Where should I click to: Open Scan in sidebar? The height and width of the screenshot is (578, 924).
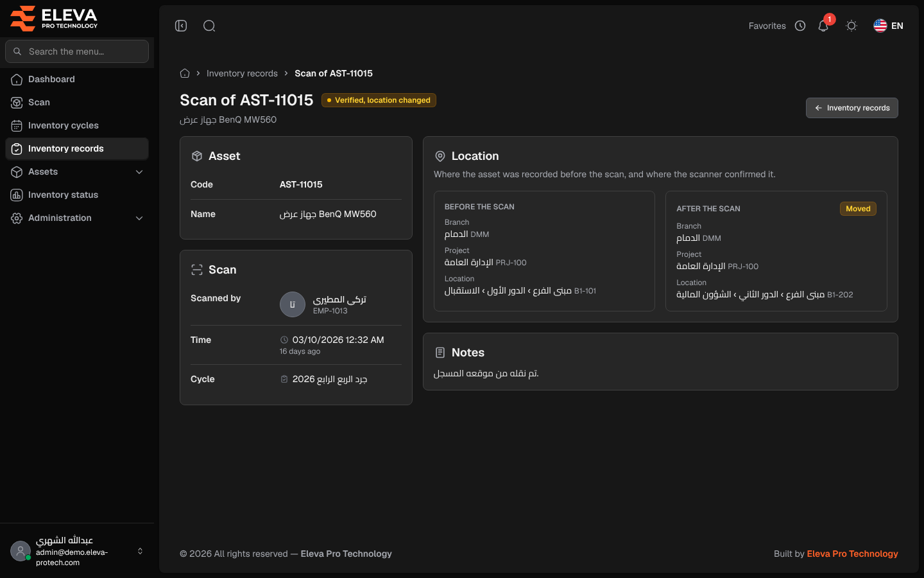tap(77, 102)
